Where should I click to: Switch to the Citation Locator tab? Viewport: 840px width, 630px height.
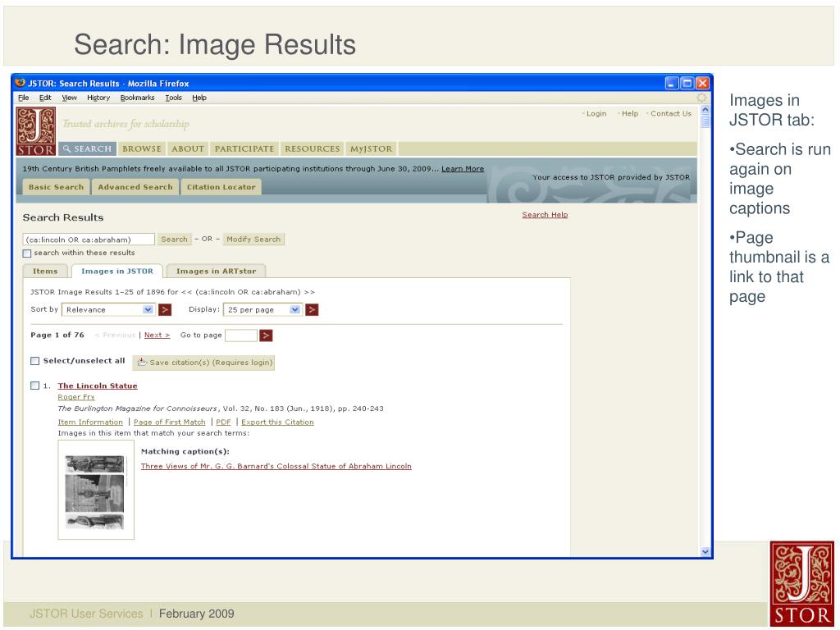click(x=221, y=187)
